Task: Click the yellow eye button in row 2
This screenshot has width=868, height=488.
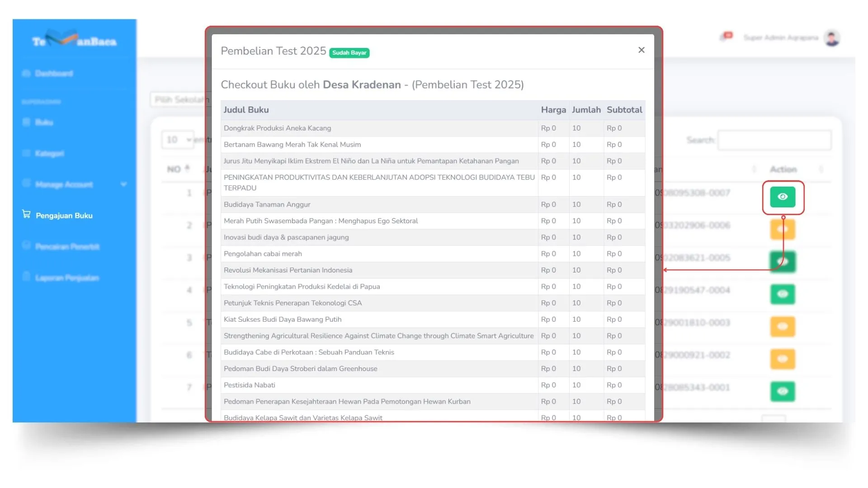Action: pos(783,230)
